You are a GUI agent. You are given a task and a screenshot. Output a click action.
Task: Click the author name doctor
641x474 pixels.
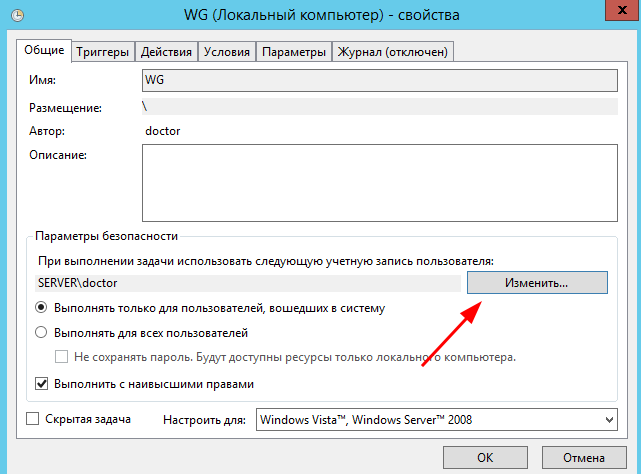pos(163,131)
